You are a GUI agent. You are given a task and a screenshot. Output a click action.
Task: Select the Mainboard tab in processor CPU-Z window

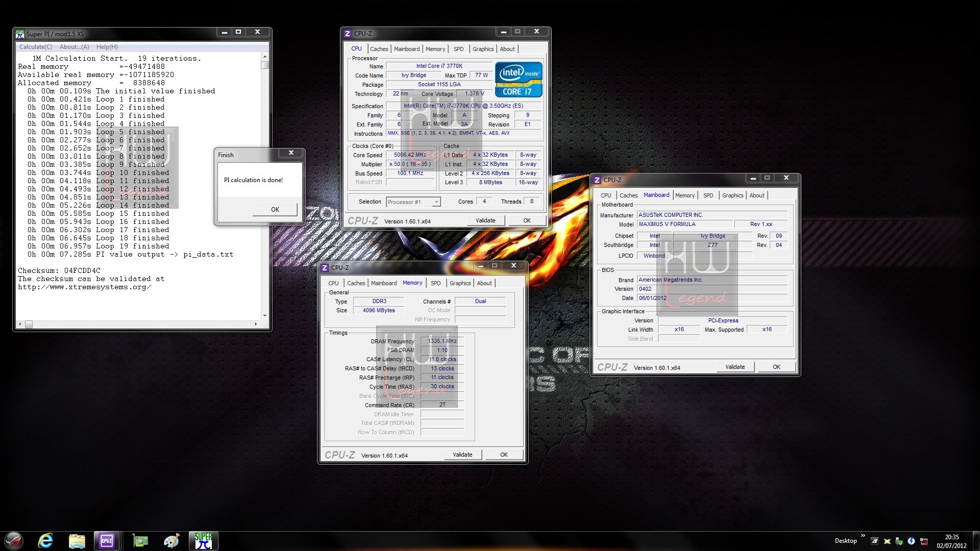(407, 49)
